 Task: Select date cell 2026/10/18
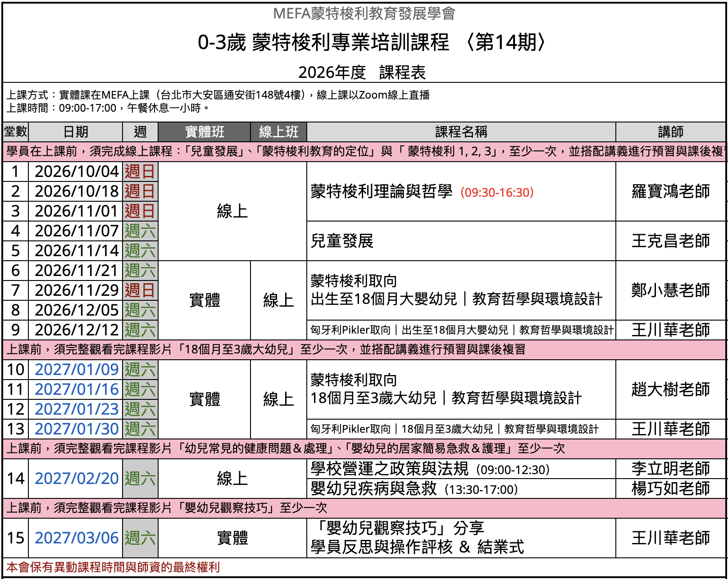coord(77,191)
